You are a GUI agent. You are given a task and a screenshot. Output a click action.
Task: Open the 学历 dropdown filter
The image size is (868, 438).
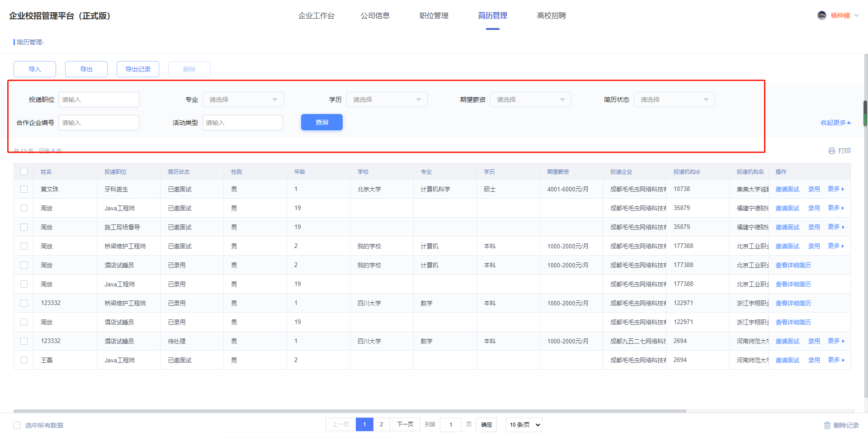387,100
